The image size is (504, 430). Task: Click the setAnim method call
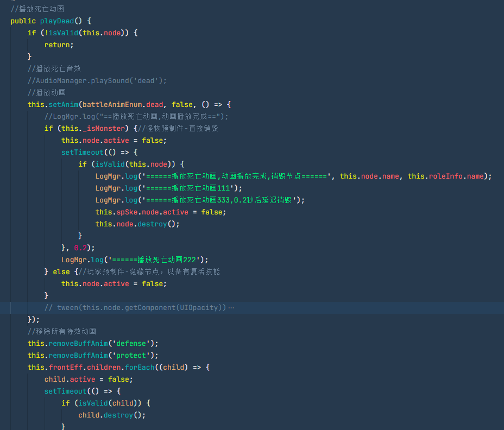coord(64,104)
